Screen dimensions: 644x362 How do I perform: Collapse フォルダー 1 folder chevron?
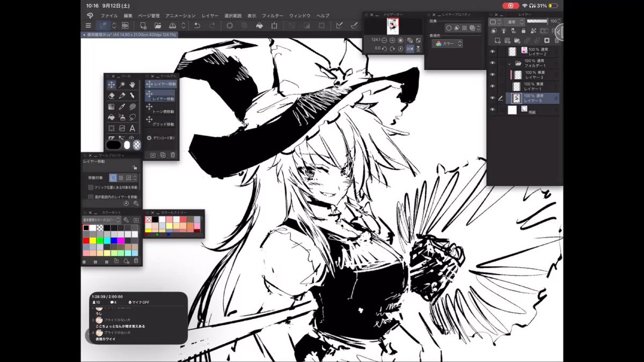[x=509, y=63]
